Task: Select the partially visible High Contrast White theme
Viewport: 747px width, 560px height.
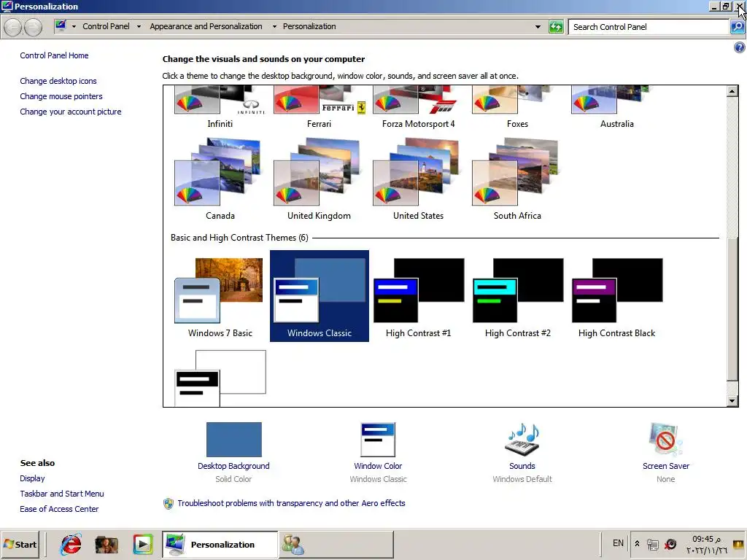Action: (x=220, y=378)
